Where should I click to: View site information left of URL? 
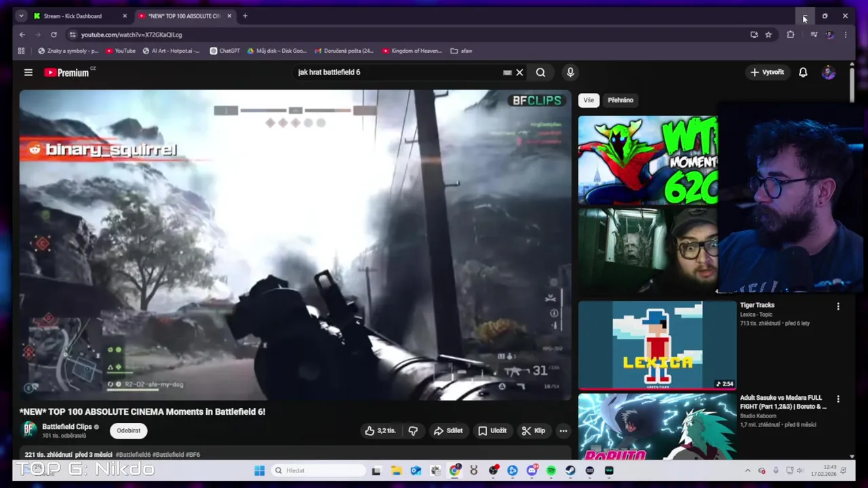(72, 35)
